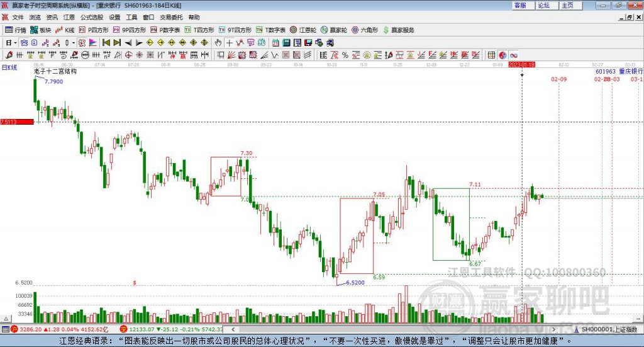Screen dimensions: 644x347
Task: Collapse the volume panel with the triangle button
Action: point(6,319)
